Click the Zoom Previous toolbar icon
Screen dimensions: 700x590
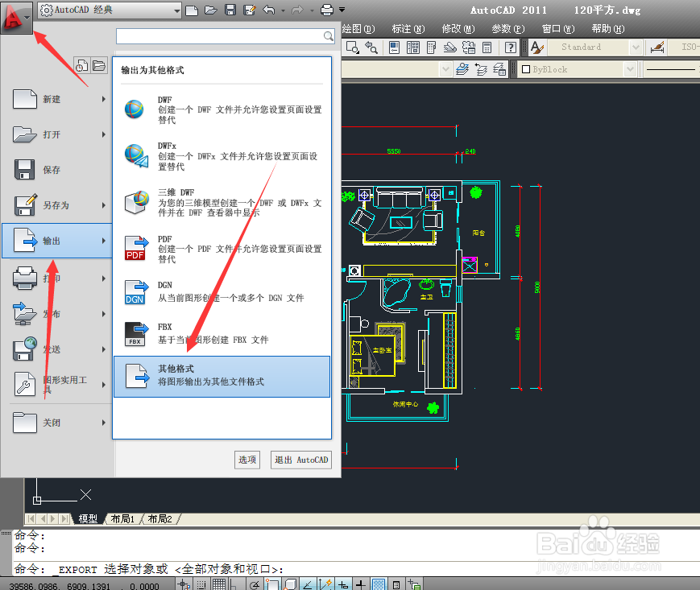pyautogui.click(x=371, y=47)
